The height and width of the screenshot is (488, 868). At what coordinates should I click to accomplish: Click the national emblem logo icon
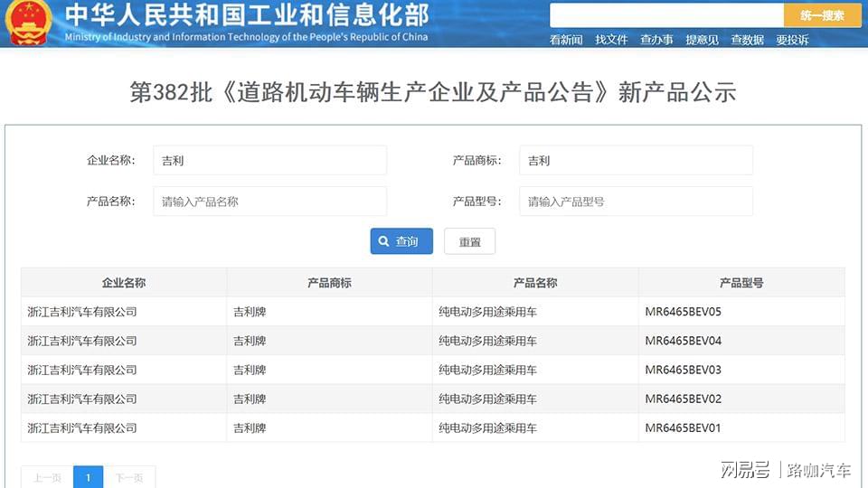click(29, 23)
